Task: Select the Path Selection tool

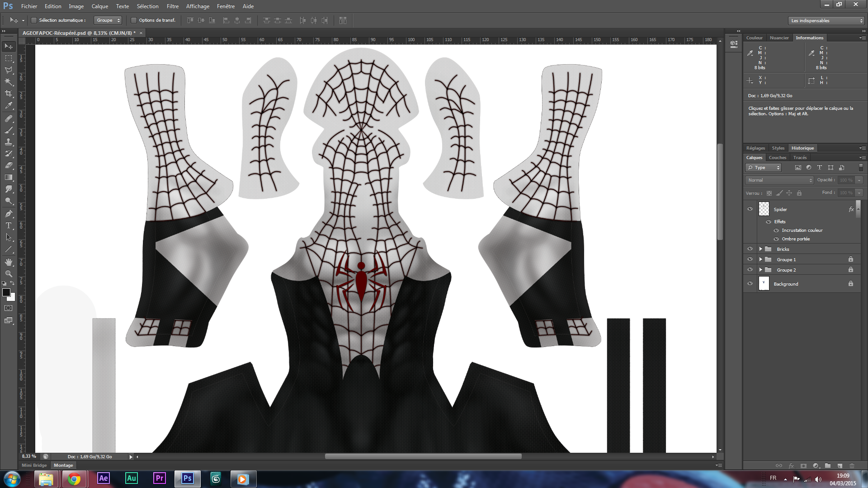Action: (9, 237)
